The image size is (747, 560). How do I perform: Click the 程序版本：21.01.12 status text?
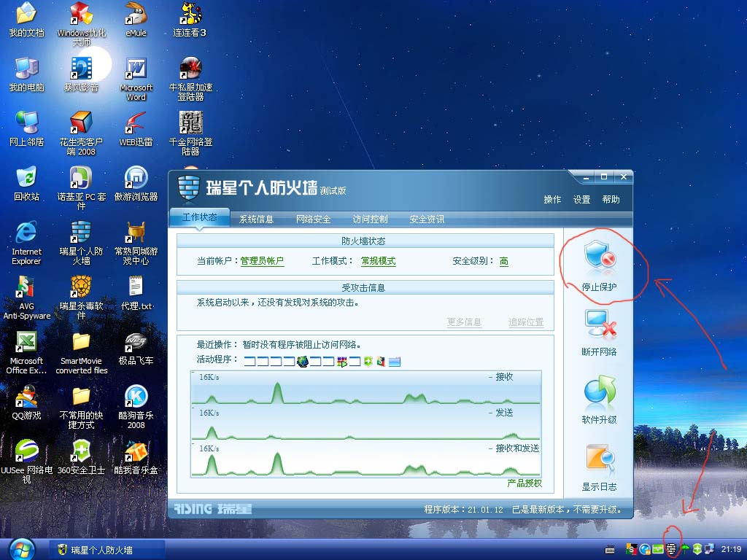coord(463,510)
